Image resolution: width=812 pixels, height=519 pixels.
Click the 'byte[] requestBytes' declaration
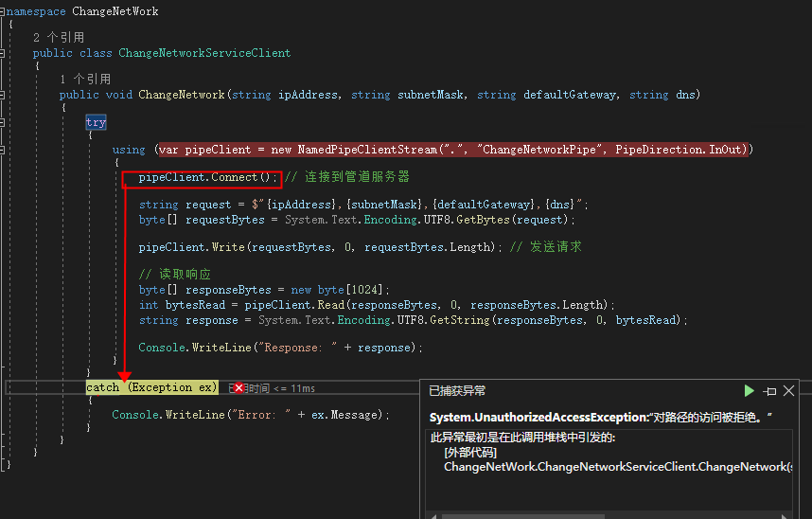(202, 220)
